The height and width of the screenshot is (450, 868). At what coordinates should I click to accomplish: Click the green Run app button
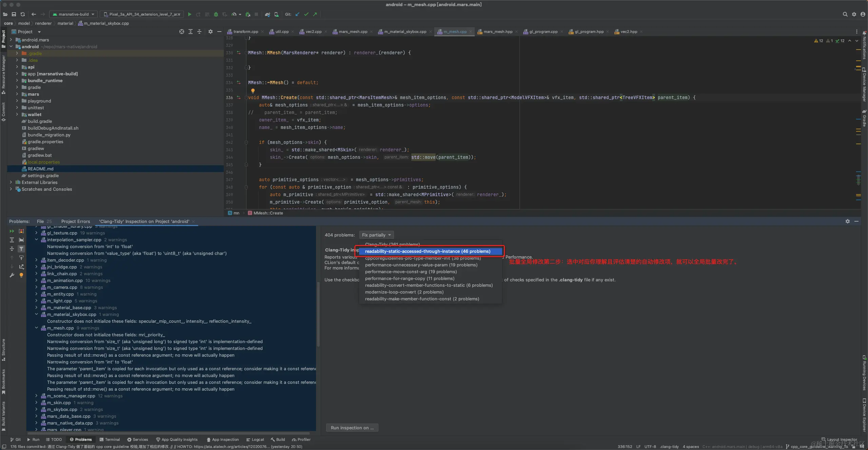pyautogui.click(x=190, y=14)
